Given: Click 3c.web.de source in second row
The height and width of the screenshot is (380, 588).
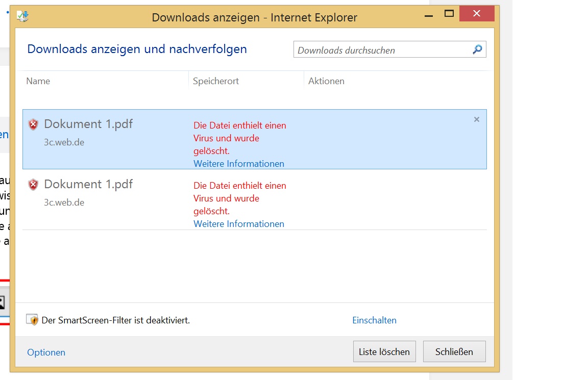Looking at the screenshot, I should point(64,202).
